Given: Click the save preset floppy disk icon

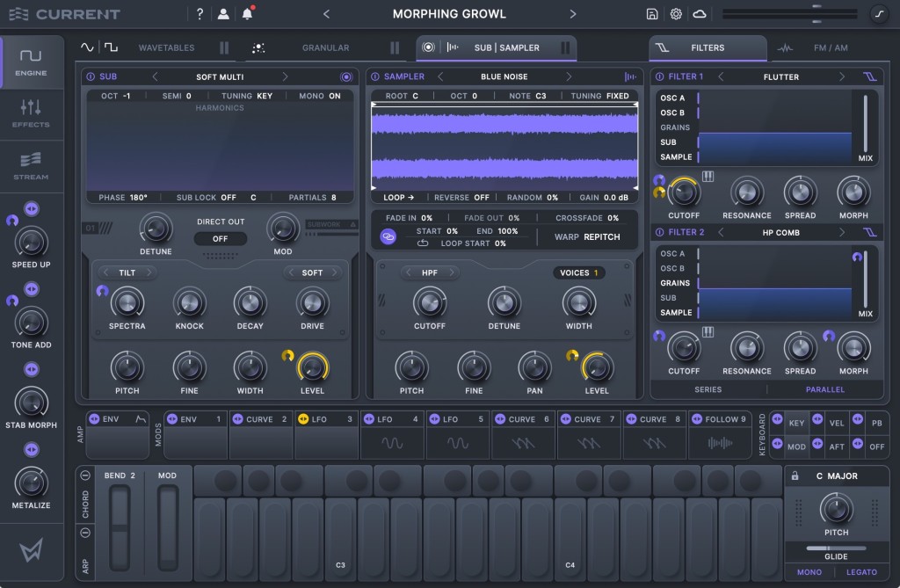Looking at the screenshot, I should click(x=651, y=14).
